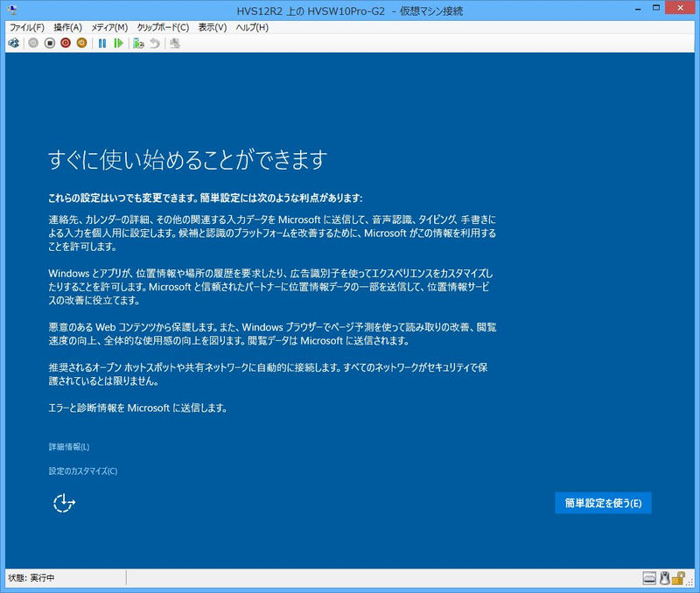Minimize the virtual machine connection window
This screenshot has width=700, height=593.
click(639, 9)
